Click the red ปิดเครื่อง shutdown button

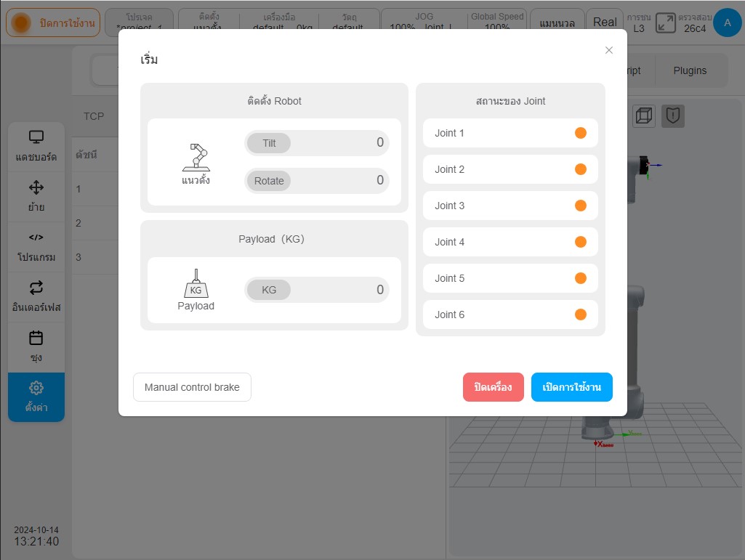[494, 387]
